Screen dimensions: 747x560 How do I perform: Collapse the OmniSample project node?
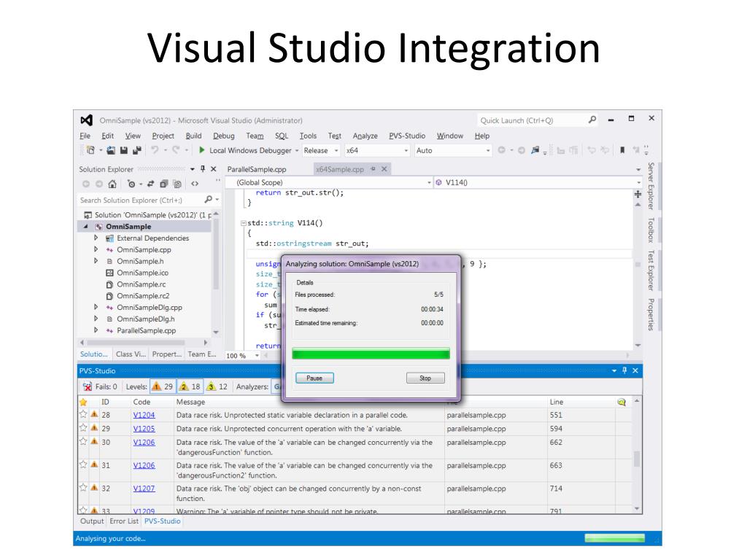pos(86,227)
